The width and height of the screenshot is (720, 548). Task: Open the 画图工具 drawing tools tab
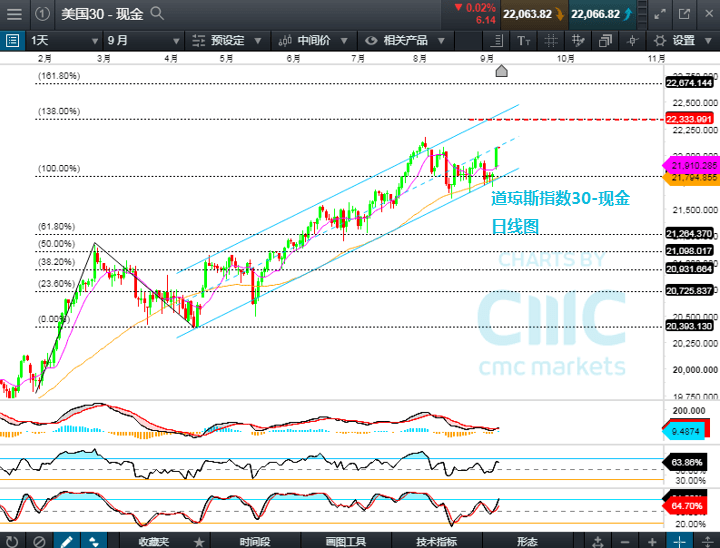345,541
